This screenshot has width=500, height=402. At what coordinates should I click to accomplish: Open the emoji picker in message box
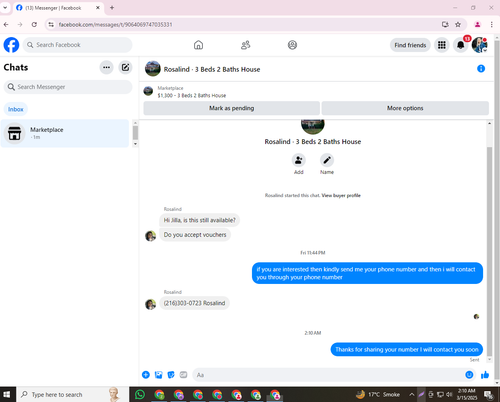click(x=469, y=375)
